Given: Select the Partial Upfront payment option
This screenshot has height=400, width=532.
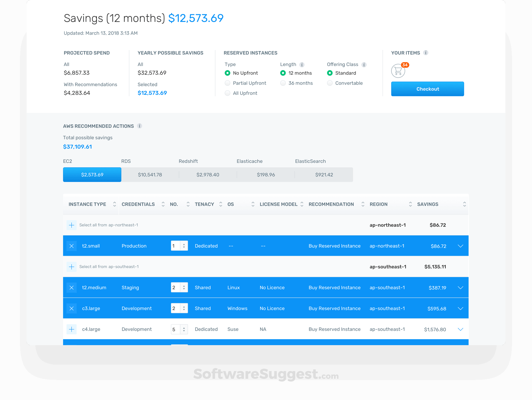Looking at the screenshot, I should (228, 83).
